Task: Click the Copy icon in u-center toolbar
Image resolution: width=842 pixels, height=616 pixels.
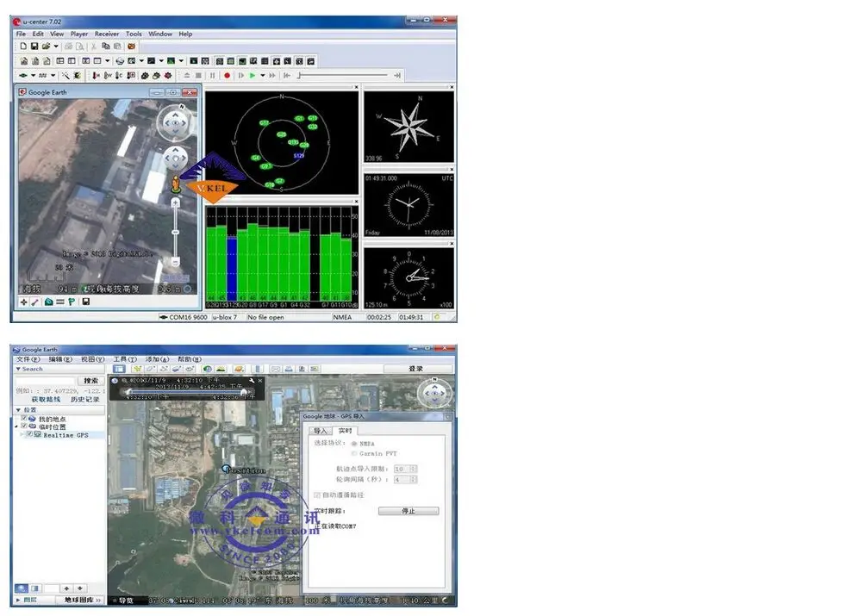Action: pyautogui.click(x=106, y=47)
